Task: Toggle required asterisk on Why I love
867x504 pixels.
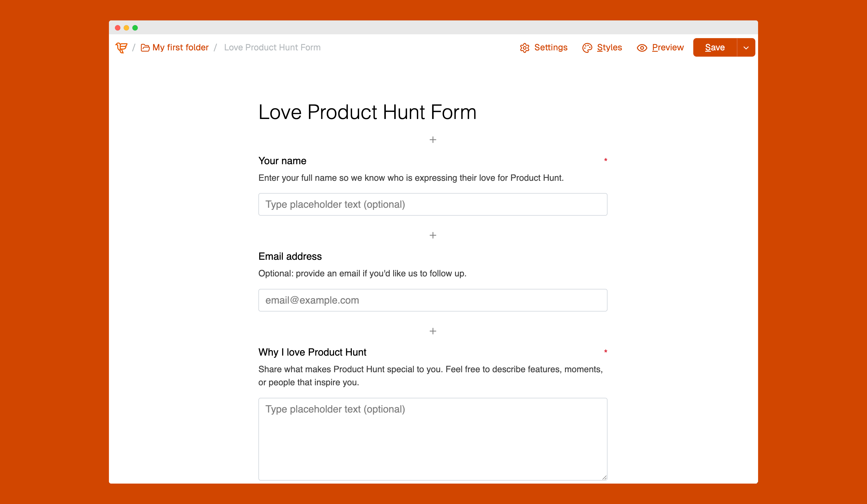Action: coord(606,352)
